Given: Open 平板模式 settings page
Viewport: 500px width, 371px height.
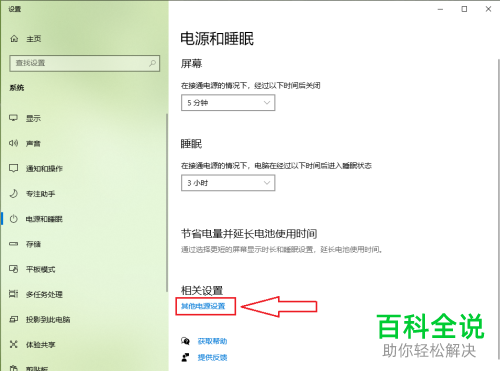Looking at the screenshot, I should [41, 269].
